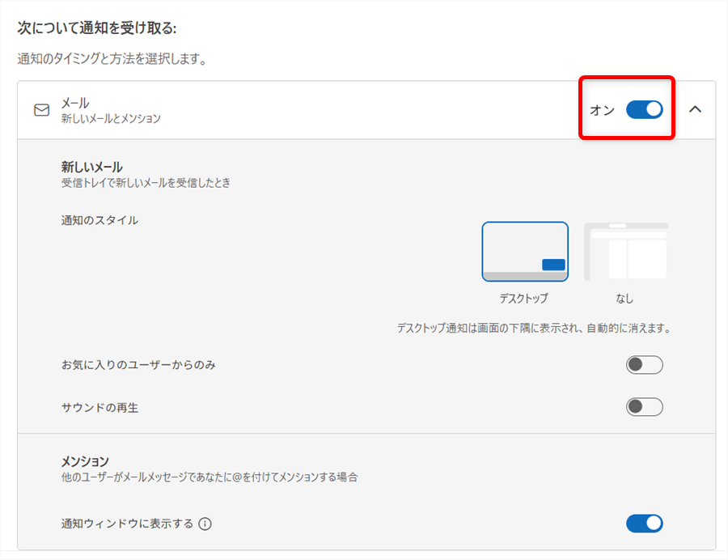Turn off the メール notifications toggle
Image resolution: width=728 pixels, height=560 pixels.
[x=644, y=109]
